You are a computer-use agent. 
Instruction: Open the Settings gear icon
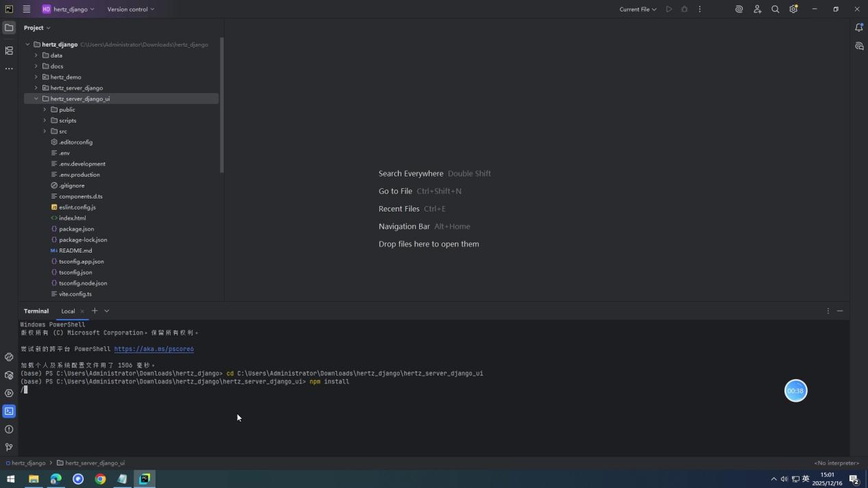tap(793, 9)
